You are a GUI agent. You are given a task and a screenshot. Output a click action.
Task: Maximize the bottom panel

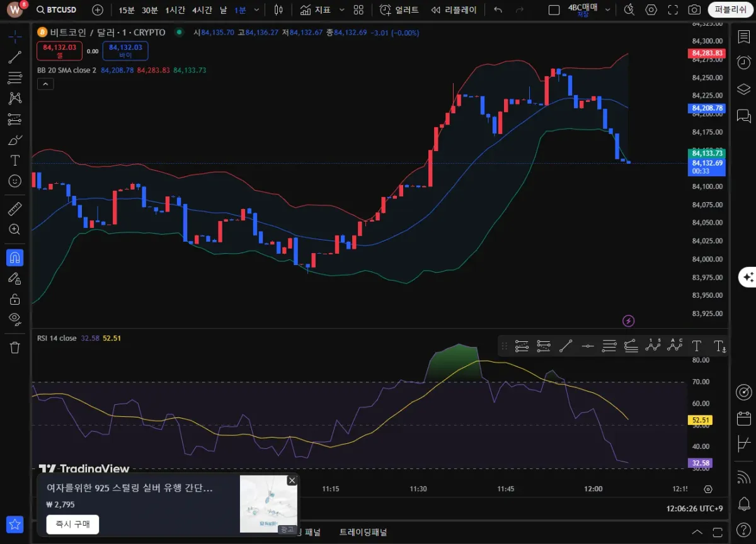click(718, 532)
